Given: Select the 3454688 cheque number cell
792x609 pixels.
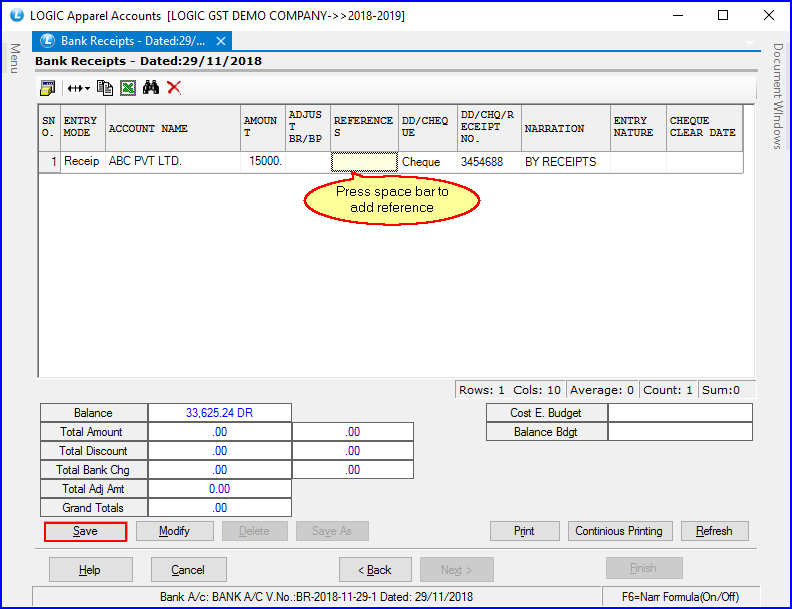Looking at the screenshot, I should [x=489, y=162].
